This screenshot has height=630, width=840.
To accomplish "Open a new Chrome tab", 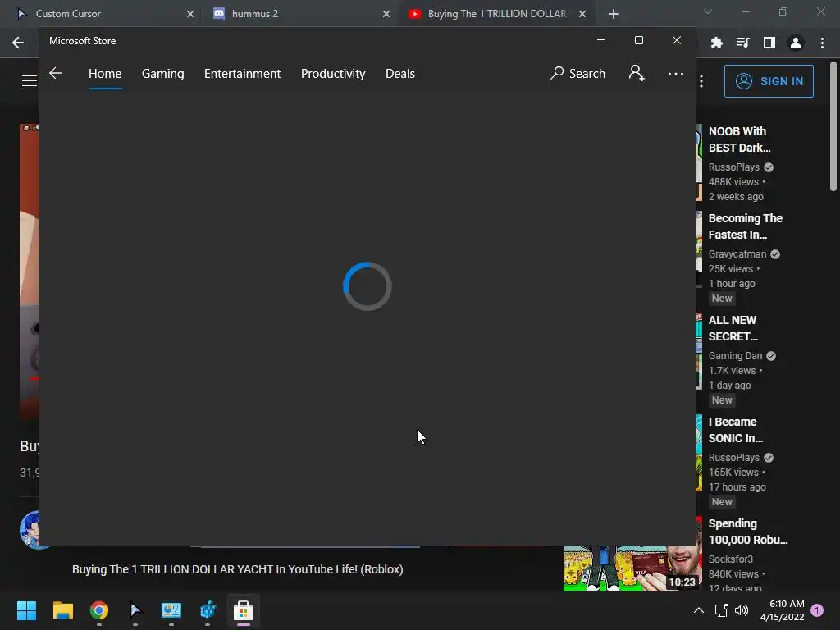I will pos(614,14).
